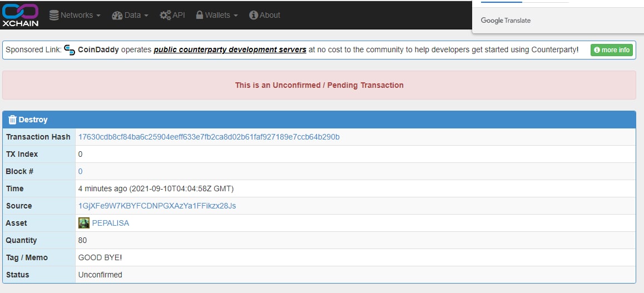Click the Quantity label cell

coord(39,240)
